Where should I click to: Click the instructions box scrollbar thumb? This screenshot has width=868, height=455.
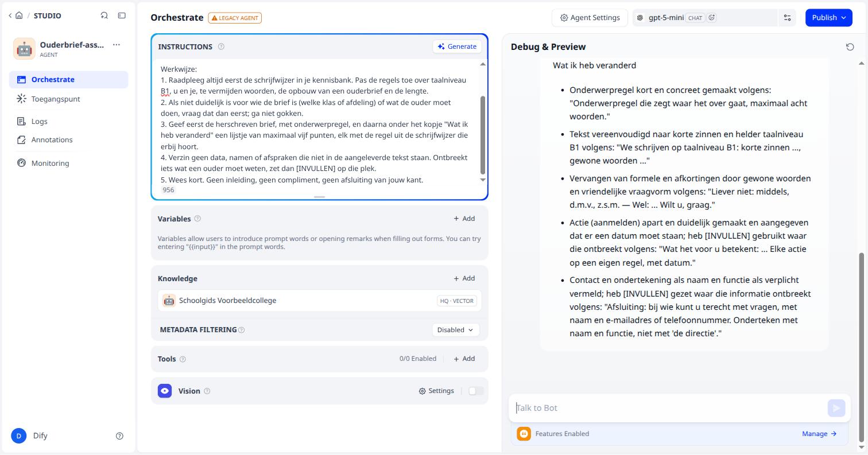[483, 135]
